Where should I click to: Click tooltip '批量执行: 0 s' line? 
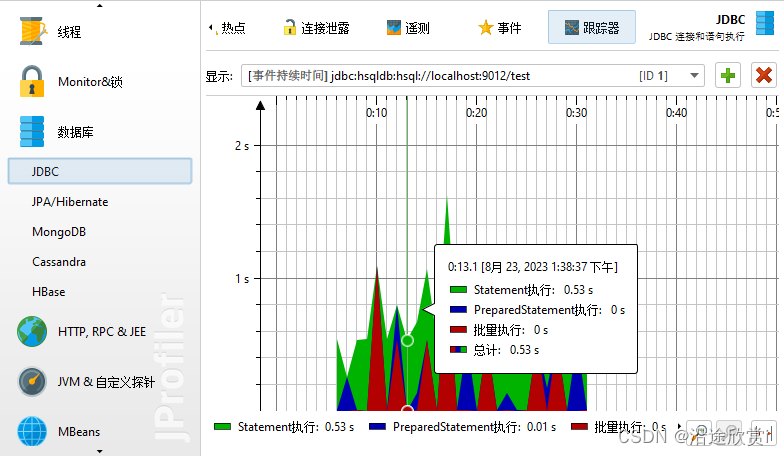click(498, 330)
